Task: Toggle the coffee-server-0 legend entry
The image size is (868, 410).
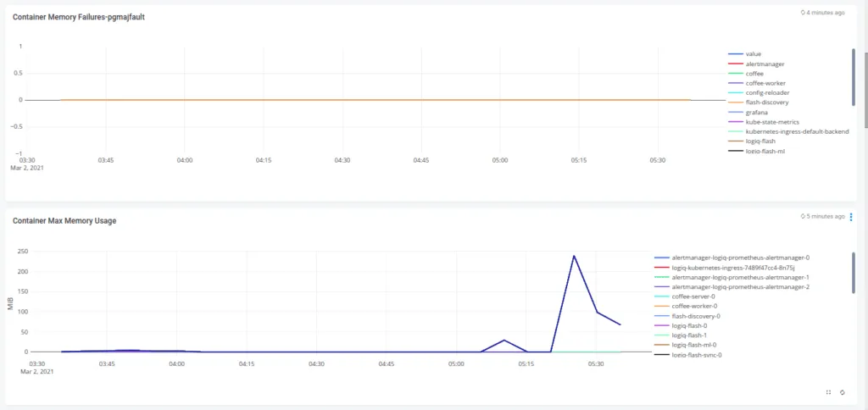Action: pos(693,296)
